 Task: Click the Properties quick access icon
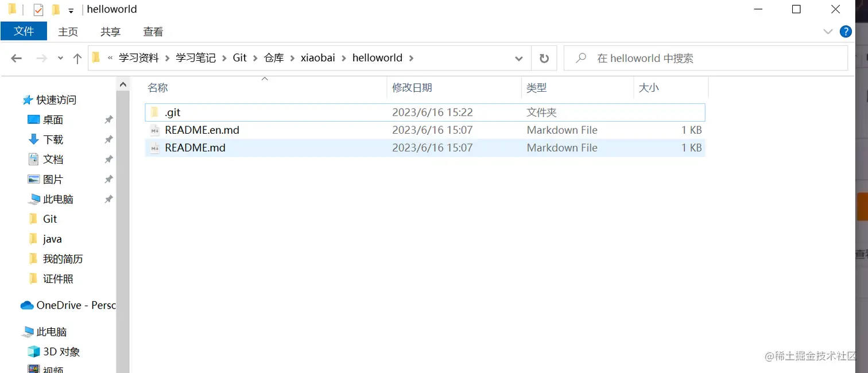coord(38,10)
